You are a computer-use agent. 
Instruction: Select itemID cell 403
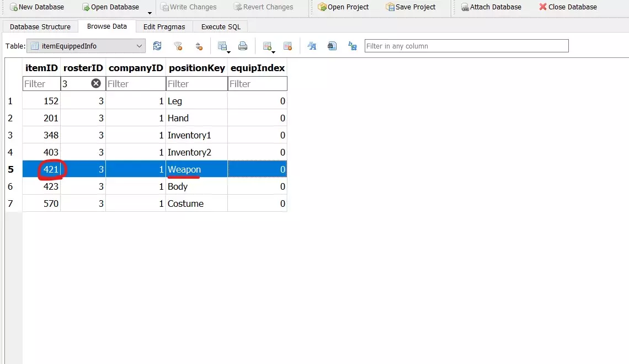(41, 152)
